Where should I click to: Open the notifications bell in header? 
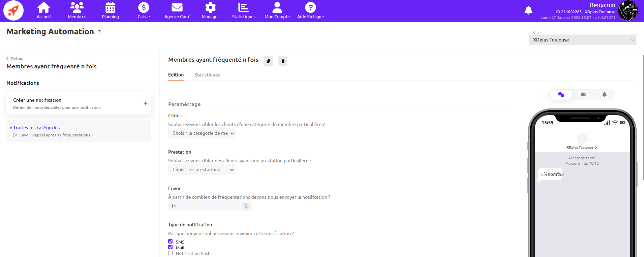pyautogui.click(x=528, y=10)
